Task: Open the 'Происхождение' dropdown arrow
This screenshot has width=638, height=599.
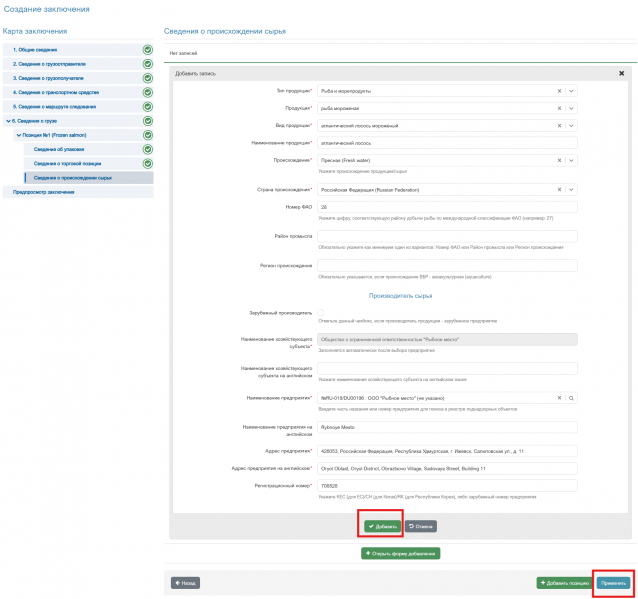Action: click(571, 160)
